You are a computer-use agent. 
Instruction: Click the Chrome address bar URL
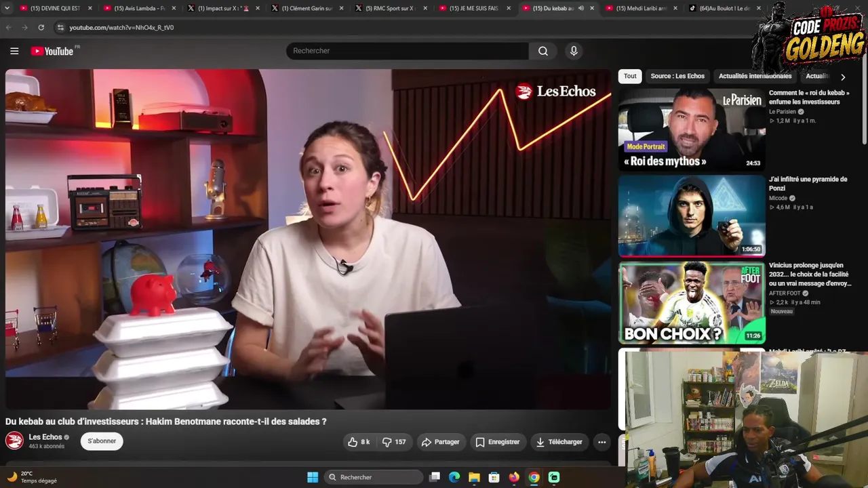coord(121,28)
